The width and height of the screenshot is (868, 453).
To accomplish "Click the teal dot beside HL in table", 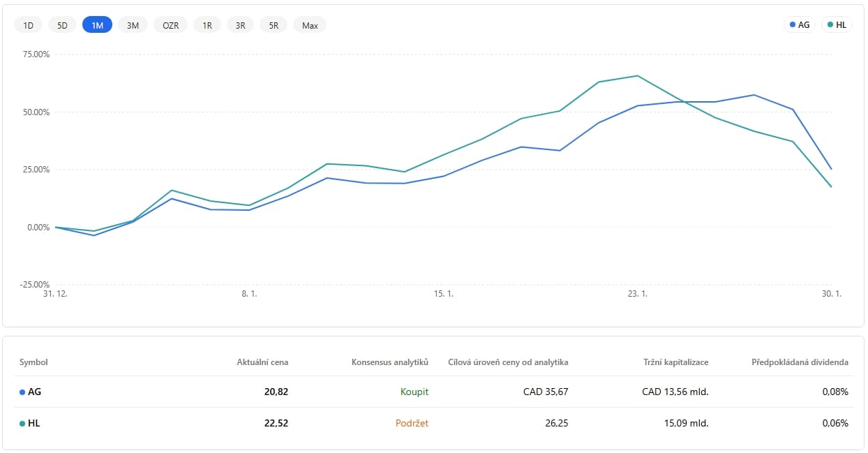I will (22, 424).
